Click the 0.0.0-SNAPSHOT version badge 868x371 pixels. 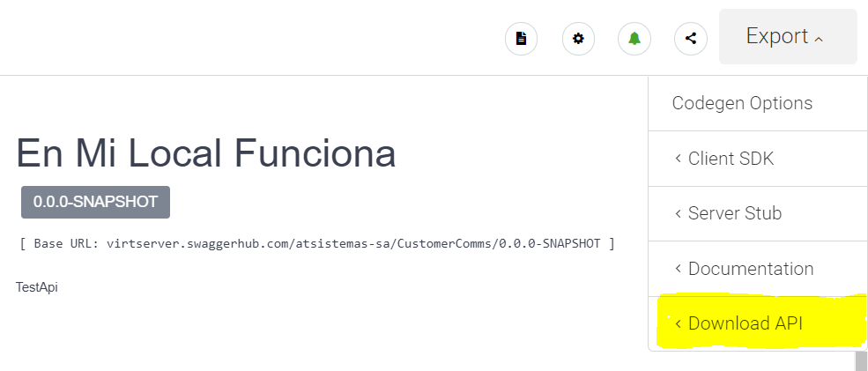(x=96, y=202)
